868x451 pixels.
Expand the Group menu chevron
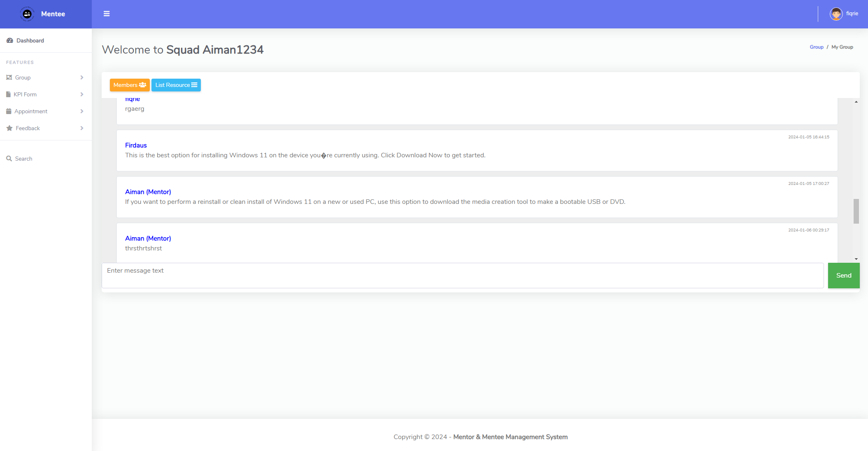point(82,77)
